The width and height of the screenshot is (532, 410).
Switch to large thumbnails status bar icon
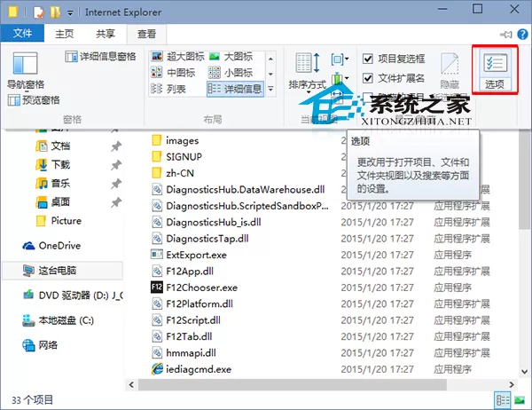click(x=520, y=400)
